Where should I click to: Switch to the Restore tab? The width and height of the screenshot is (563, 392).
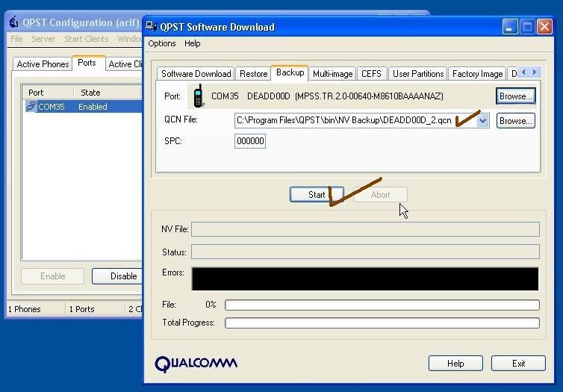(x=253, y=74)
